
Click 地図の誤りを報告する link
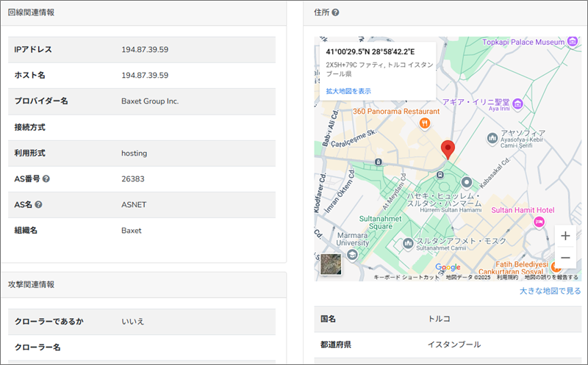551,278
